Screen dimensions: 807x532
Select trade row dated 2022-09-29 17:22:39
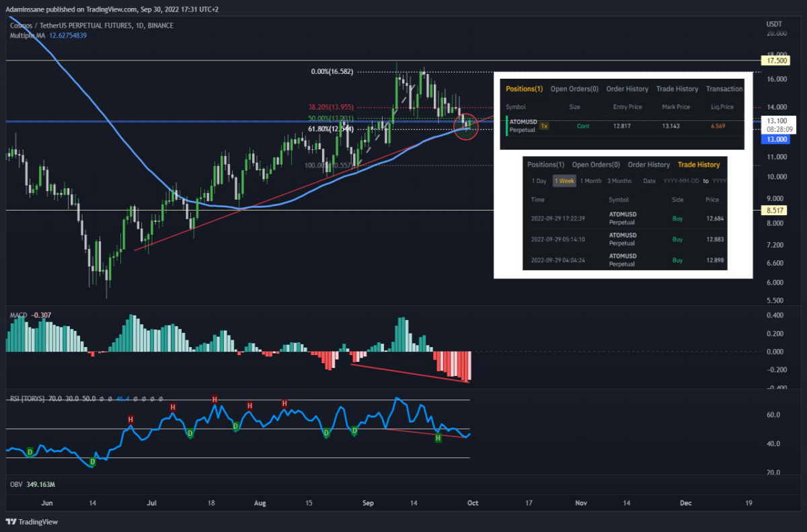pyautogui.click(x=625, y=218)
